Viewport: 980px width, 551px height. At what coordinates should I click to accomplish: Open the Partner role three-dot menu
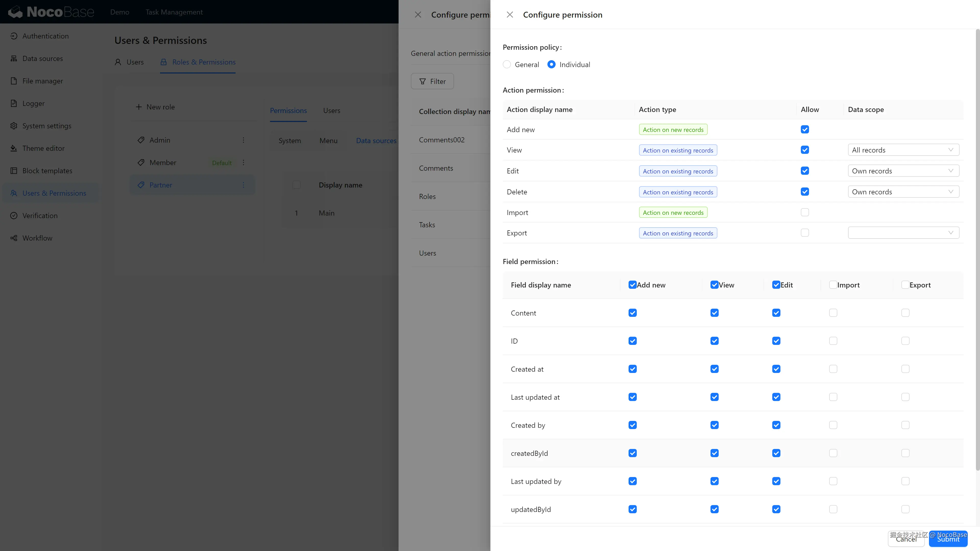point(243,185)
